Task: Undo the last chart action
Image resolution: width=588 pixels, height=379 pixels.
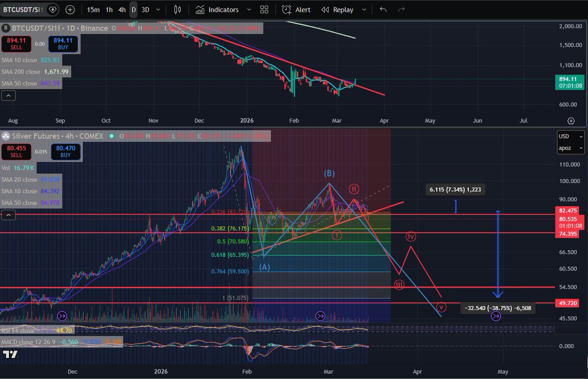Action: pos(383,9)
